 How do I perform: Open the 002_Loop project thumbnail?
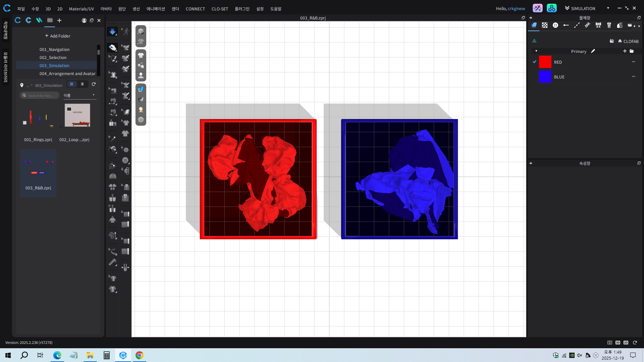pyautogui.click(x=77, y=116)
